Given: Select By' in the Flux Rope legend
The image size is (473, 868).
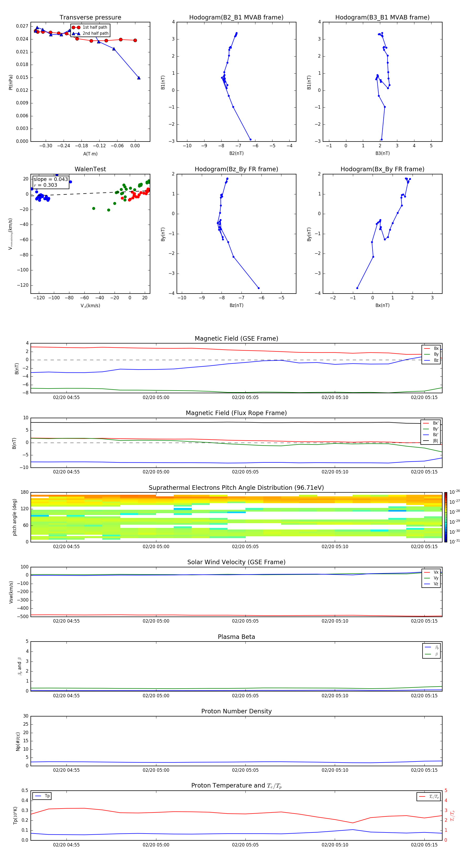Looking at the screenshot, I should [x=431, y=429].
